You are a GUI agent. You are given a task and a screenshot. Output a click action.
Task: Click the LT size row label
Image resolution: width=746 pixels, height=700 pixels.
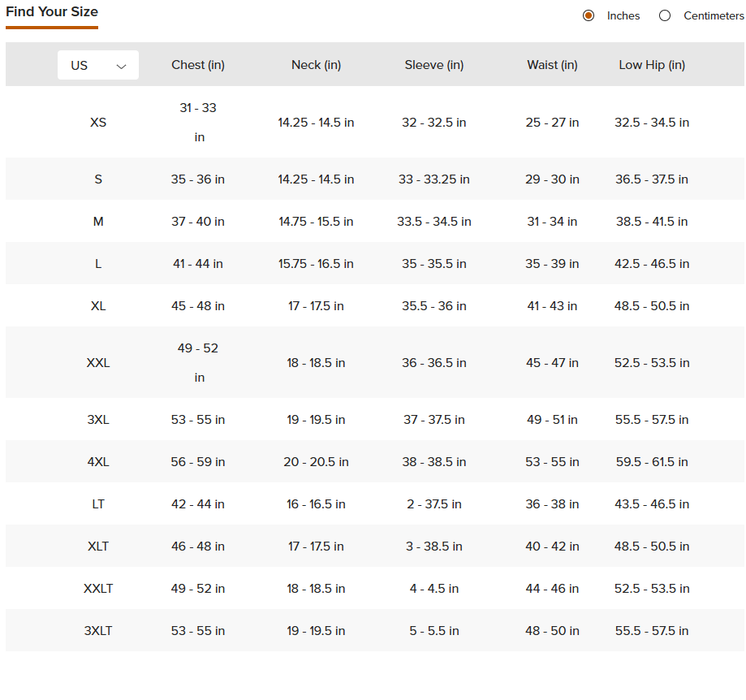(98, 504)
